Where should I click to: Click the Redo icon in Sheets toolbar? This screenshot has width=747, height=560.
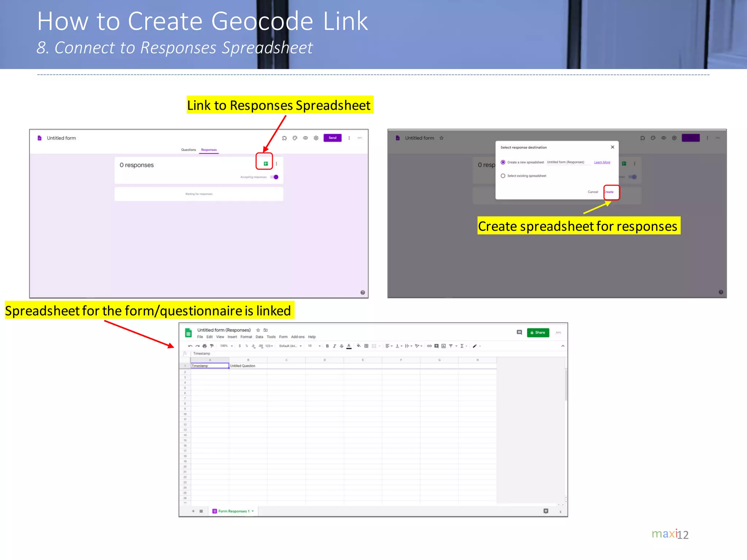(197, 346)
